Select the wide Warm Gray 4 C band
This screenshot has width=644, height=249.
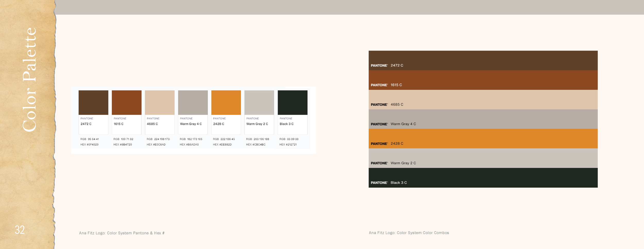pyautogui.click(x=483, y=119)
